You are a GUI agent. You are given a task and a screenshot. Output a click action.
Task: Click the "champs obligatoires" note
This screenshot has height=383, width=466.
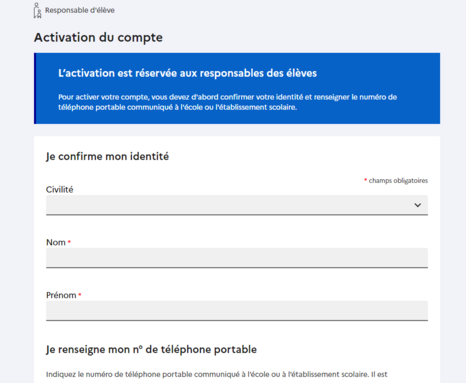pyautogui.click(x=398, y=180)
